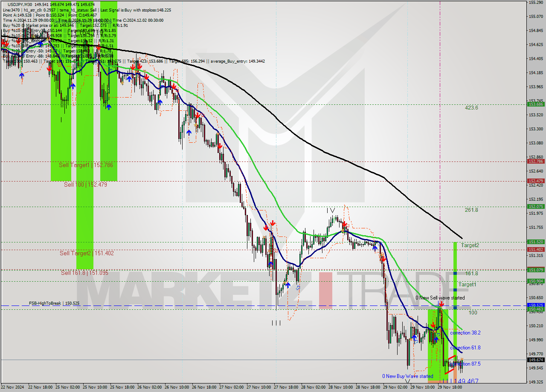
Task: Click the green 151.520 price tag
Action: tap(536, 242)
